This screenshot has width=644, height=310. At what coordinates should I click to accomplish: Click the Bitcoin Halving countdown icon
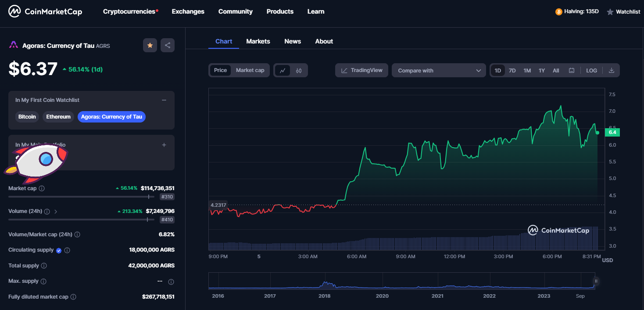[558, 12]
